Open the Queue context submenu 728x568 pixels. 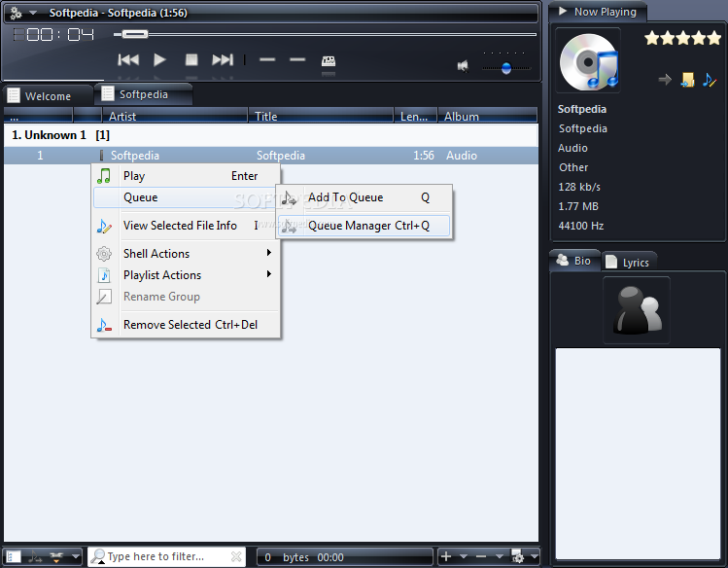186,197
